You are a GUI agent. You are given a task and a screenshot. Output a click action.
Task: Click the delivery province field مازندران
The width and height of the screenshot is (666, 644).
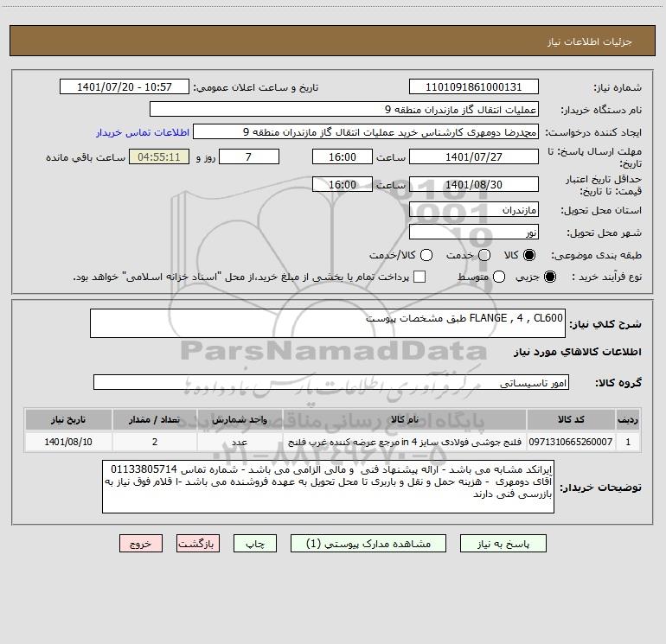[474, 209]
